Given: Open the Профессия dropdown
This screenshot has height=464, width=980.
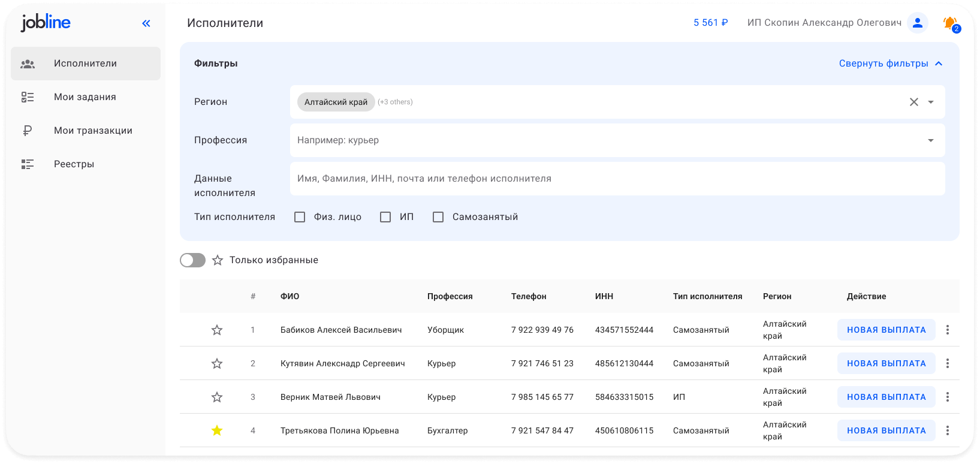Looking at the screenshot, I should pyautogui.click(x=617, y=140).
